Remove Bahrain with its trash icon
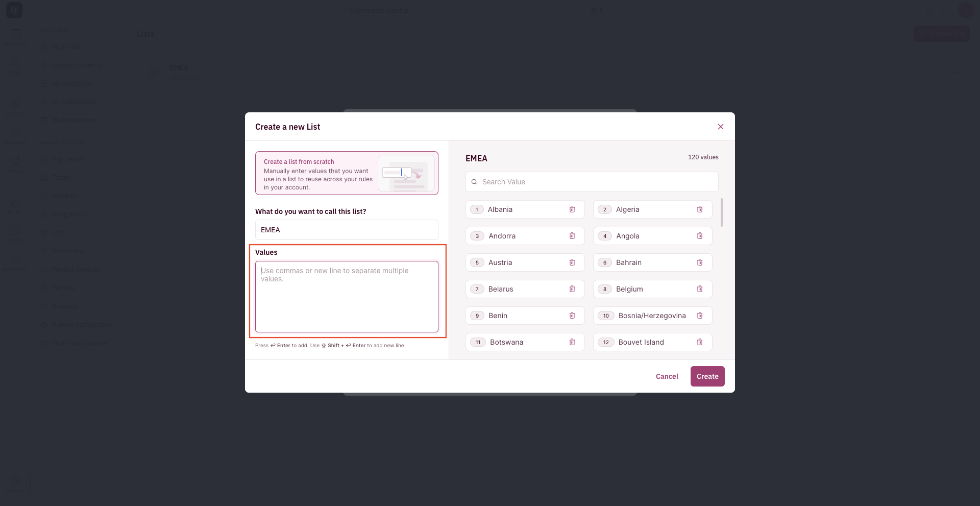 tap(700, 262)
